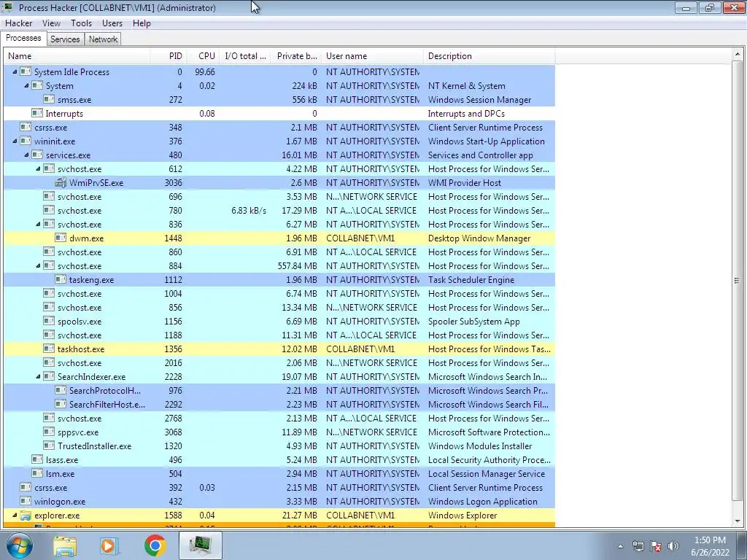Image resolution: width=747 pixels, height=560 pixels.
Task: Click the System Idle Process icon
Action: [26, 72]
